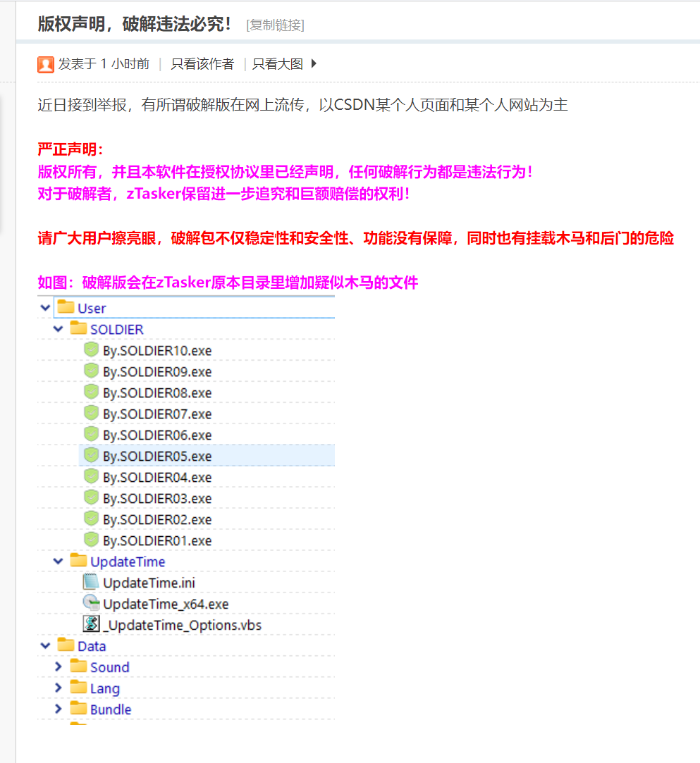Select file name By.SOLDIER04.exe
The width and height of the screenshot is (700, 763).
point(157,478)
